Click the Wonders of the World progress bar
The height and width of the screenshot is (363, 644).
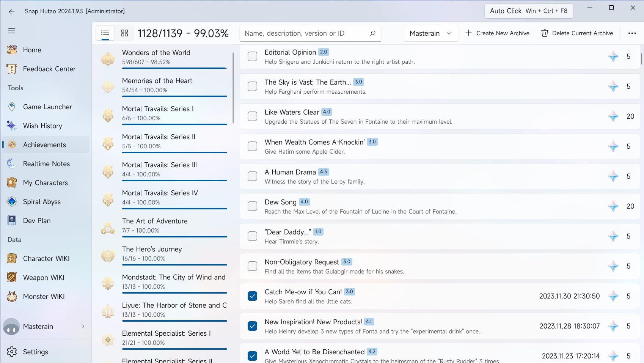pyautogui.click(x=174, y=68)
